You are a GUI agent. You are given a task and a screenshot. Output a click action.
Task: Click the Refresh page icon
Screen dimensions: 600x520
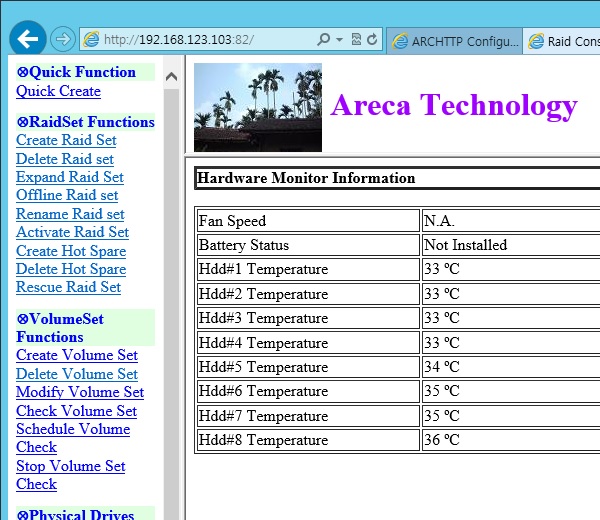(372, 39)
